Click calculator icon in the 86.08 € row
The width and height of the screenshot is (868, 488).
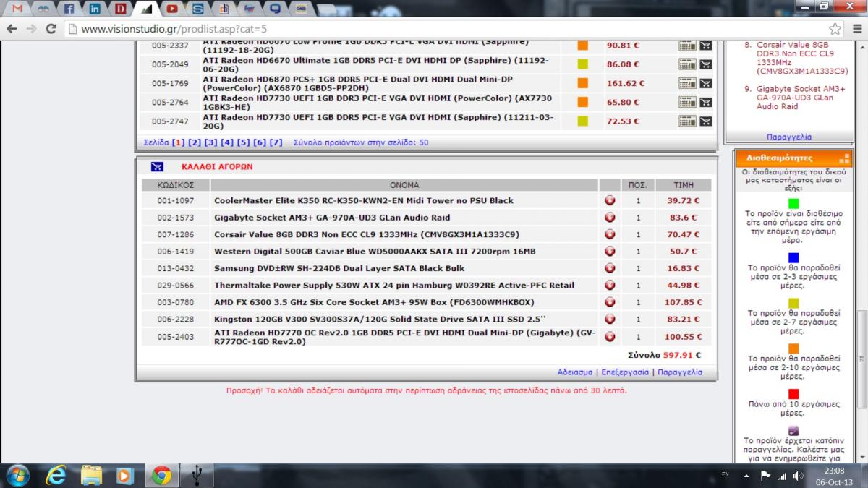pos(687,64)
